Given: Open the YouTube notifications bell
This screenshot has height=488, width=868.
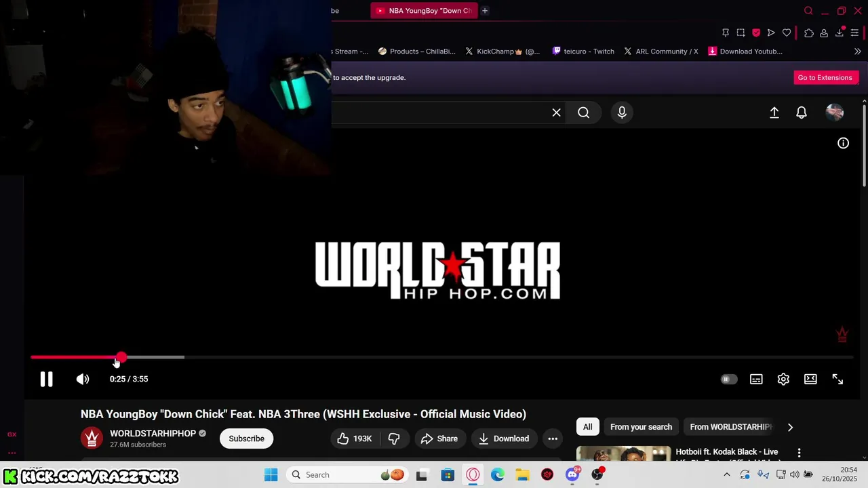Looking at the screenshot, I should click(802, 113).
